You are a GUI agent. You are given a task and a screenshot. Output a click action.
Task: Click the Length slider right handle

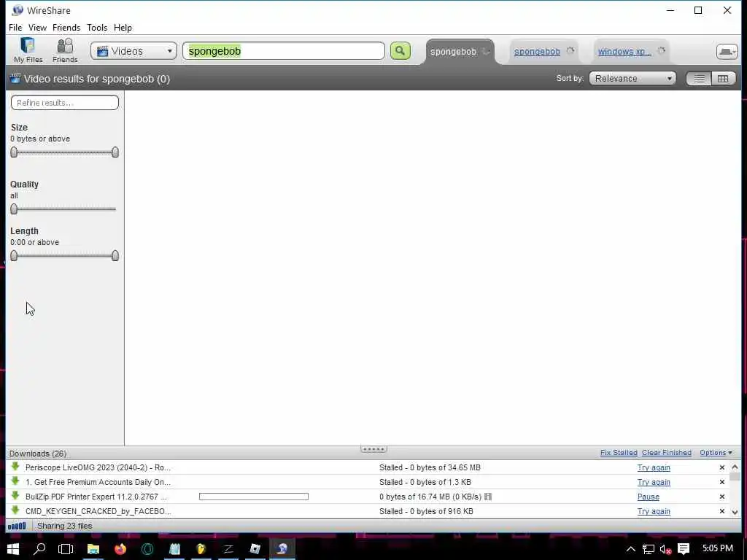coord(115,256)
